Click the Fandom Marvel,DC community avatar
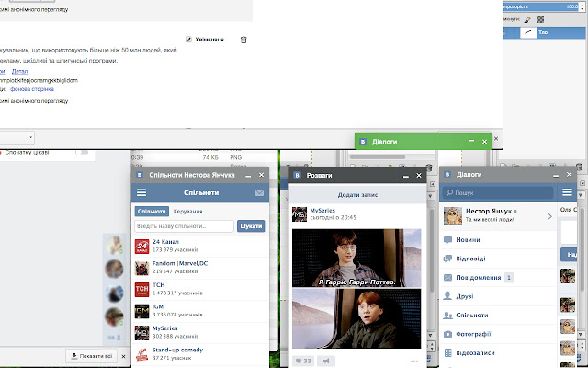This screenshot has width=588, height=368. tap(141, 268)
